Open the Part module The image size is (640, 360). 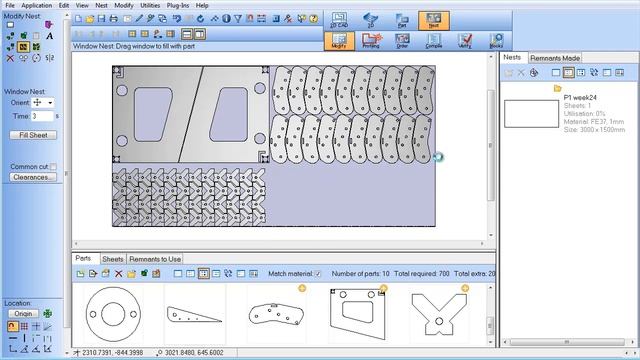click(402, 20)
